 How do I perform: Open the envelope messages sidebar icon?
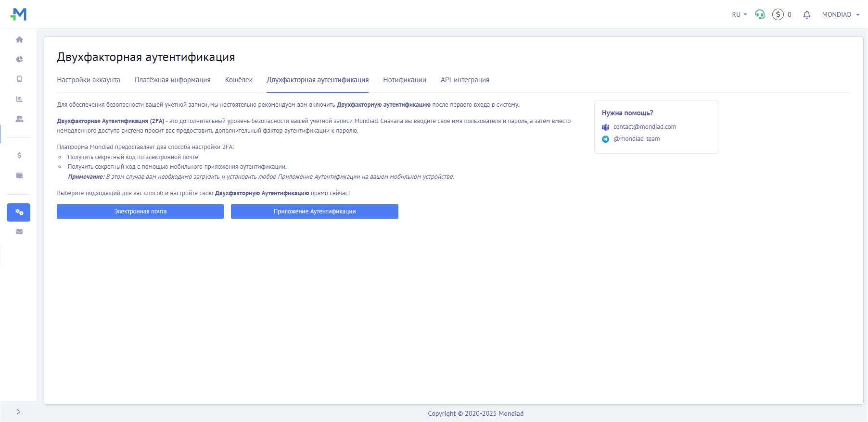coord(19,232)
